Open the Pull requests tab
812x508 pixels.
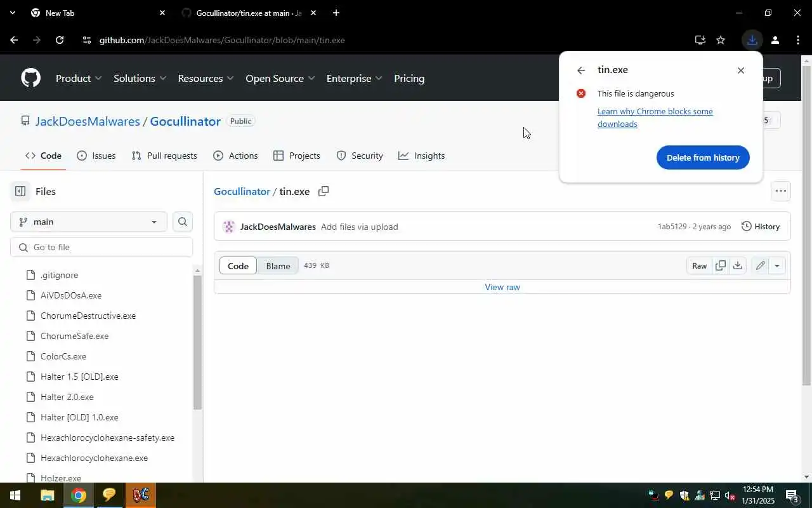tap(164, 156)
